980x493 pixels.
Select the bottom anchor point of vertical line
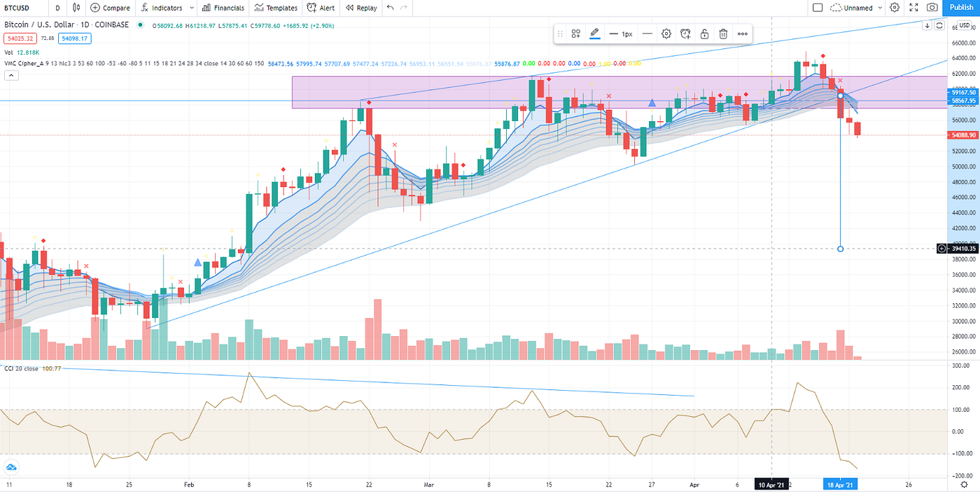click(840, 249)
